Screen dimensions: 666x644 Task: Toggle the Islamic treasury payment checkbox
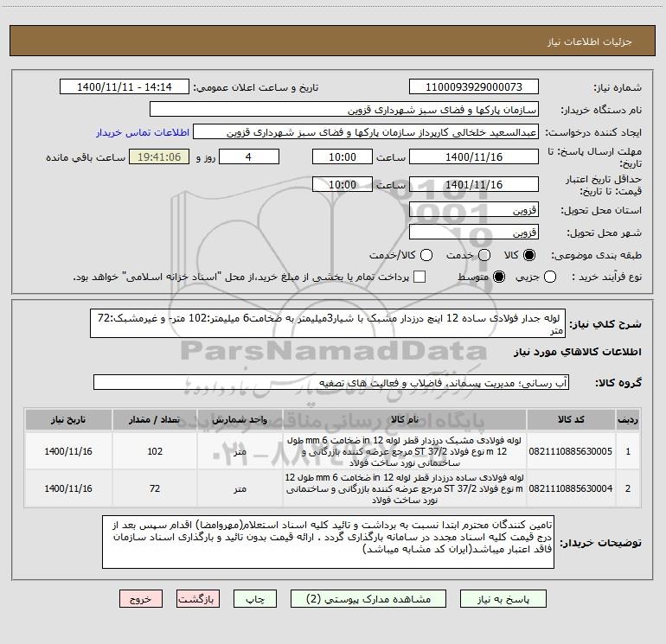pyautogui.click(x=419, y=277)
